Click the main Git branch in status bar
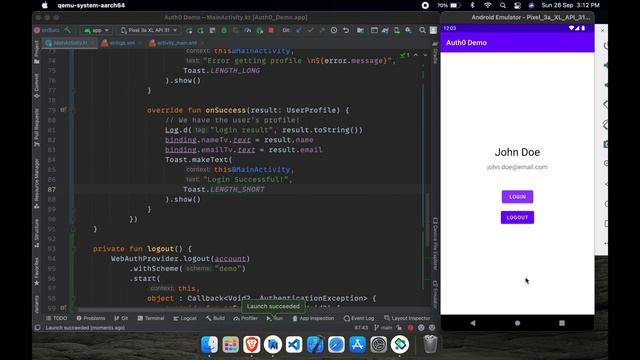640x360 pixels. pyautogui.click(x=382, y=328)
